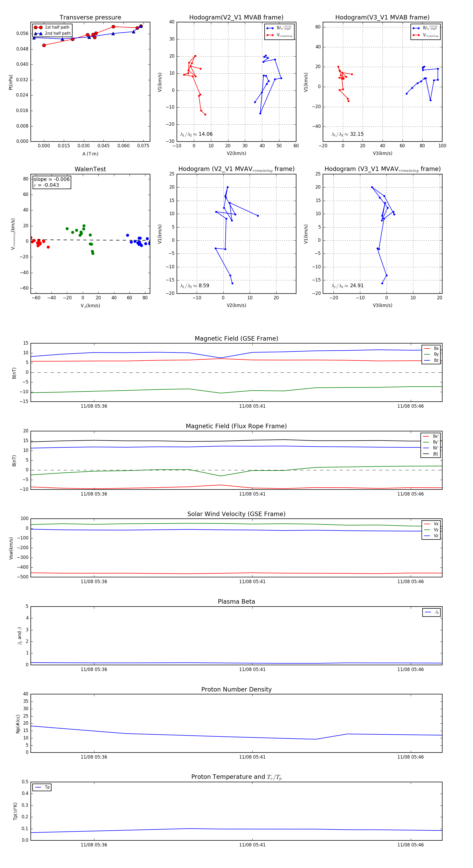This screenshot has height=868, width=473.
Task: Click 'B(nT)' axis label of GSE Frame panel
Action: coord(14,373)
